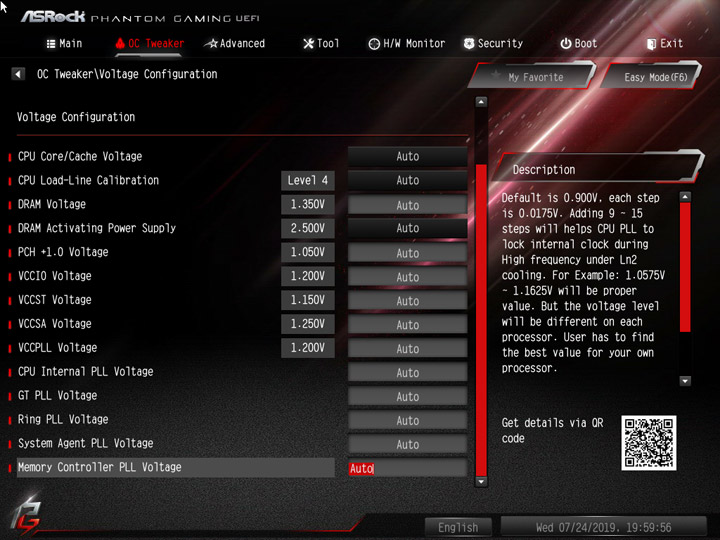720x540 pixels.
Task: Click the back arrow beside OC Tweaker path
Action: pyautogui.click(x=18, y=74)
